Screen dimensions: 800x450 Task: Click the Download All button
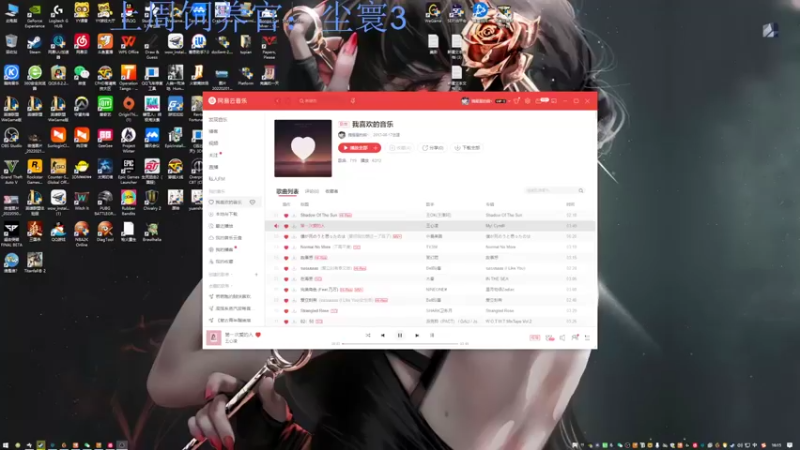click(x=467, y=148)
